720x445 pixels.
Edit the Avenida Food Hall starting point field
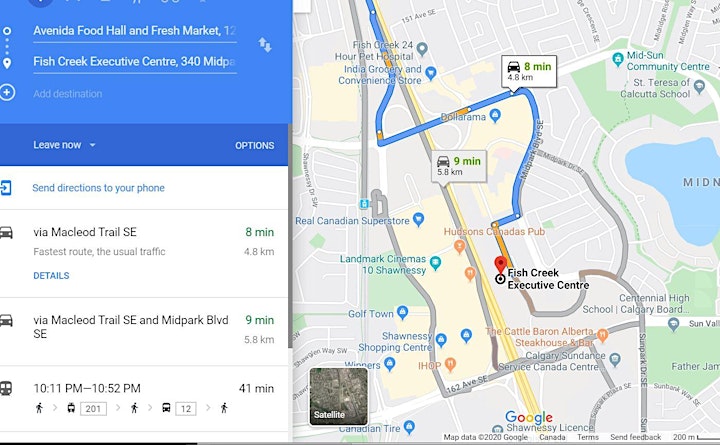pos(135,31)
